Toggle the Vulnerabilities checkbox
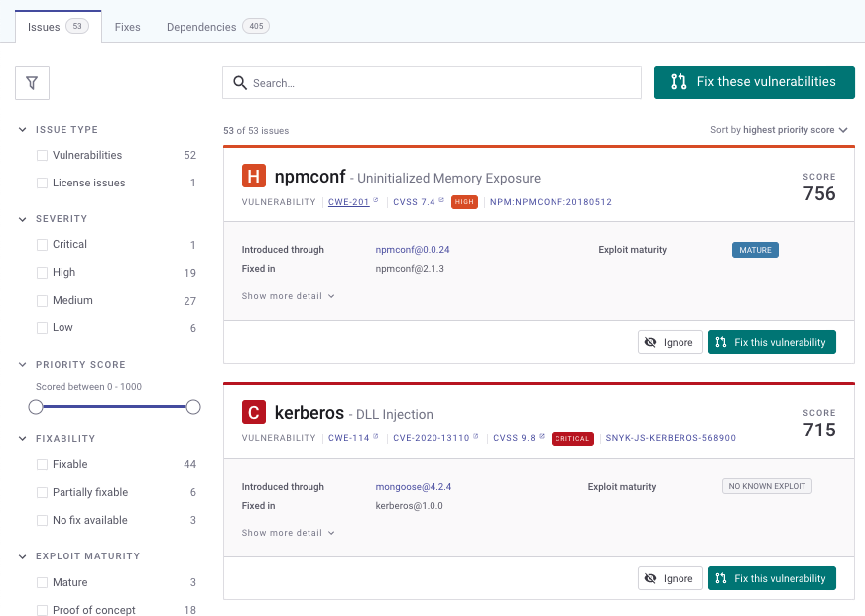 (x=42, y=156)
